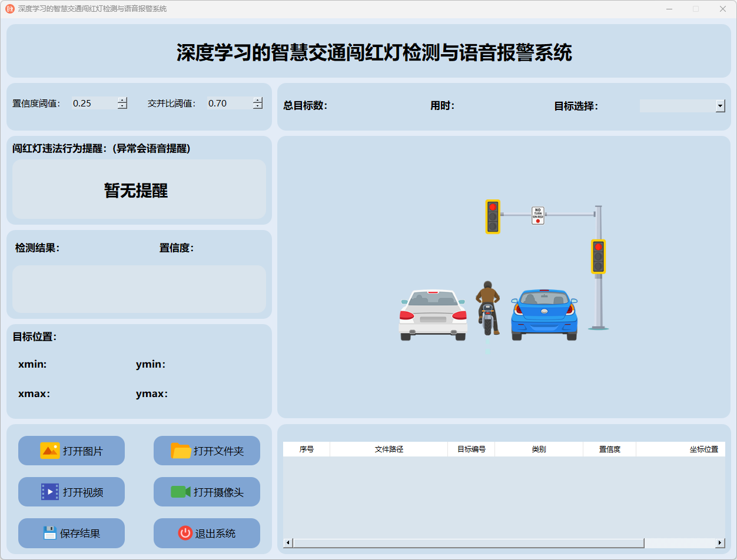
Task: Click the folder icon on 打开文件夹
Action: tap(181, 451)
